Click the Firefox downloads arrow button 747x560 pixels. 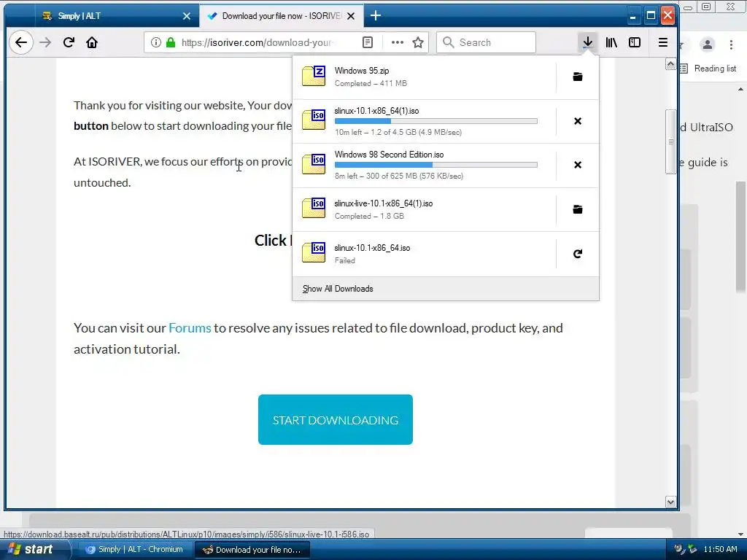tap(588, 42)
